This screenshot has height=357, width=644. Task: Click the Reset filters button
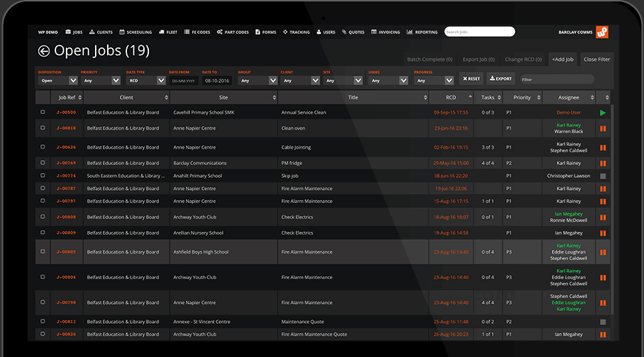point(472,79)
